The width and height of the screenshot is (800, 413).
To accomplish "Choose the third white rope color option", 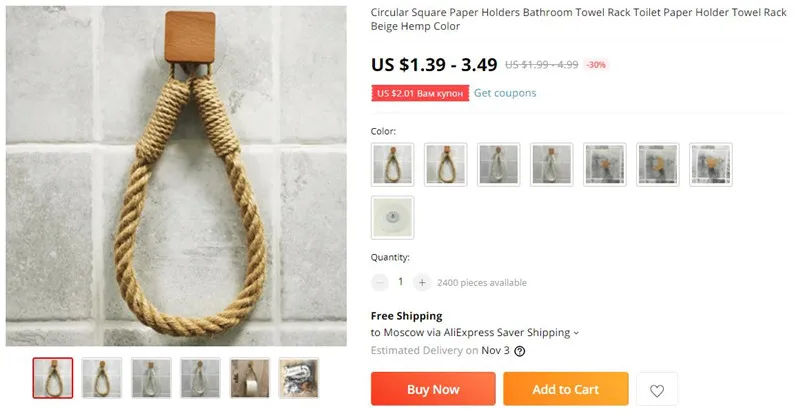I will coord(498,164).
